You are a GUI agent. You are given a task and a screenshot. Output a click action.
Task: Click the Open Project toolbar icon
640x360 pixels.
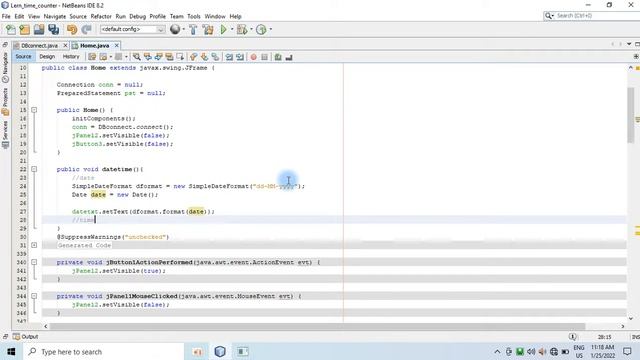coord(39,29)
